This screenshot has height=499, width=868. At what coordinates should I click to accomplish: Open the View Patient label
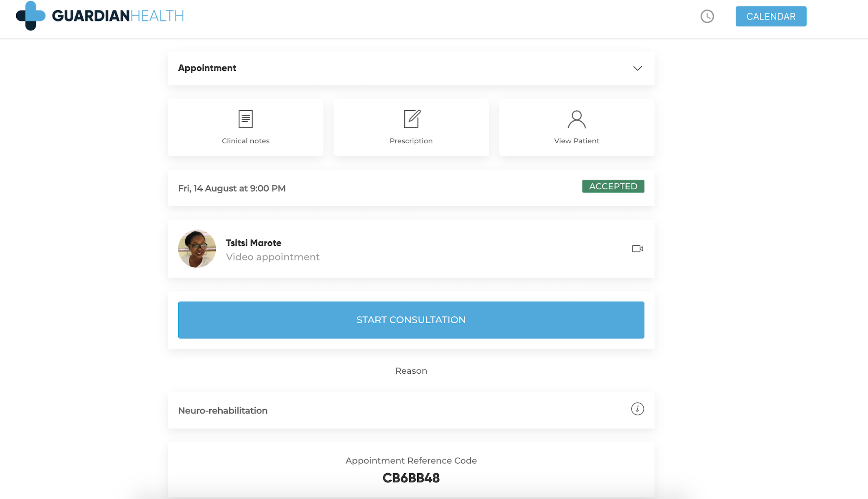[576, 141]
